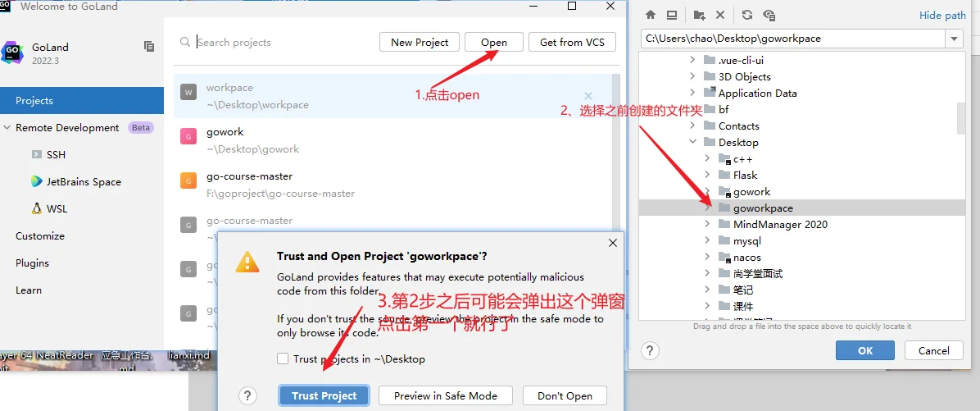
Task: Click the Beta badge
Action: tap(141, 128)
